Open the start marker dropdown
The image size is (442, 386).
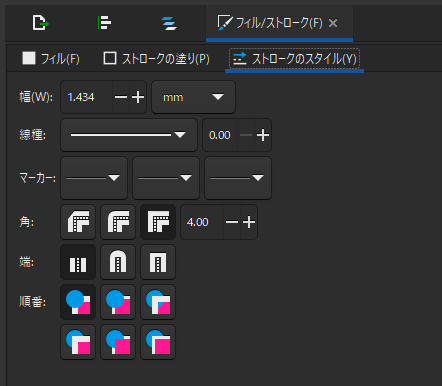tap(94, 178)
